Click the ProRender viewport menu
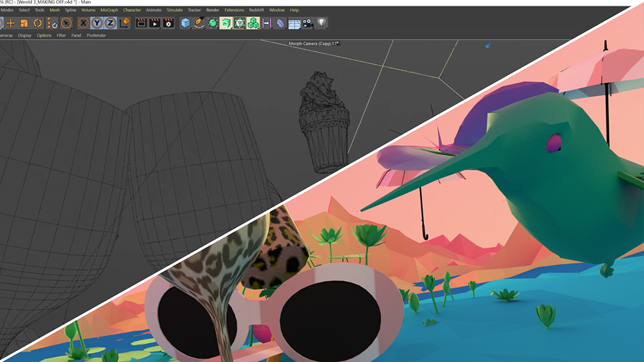 tap(96, 36)
